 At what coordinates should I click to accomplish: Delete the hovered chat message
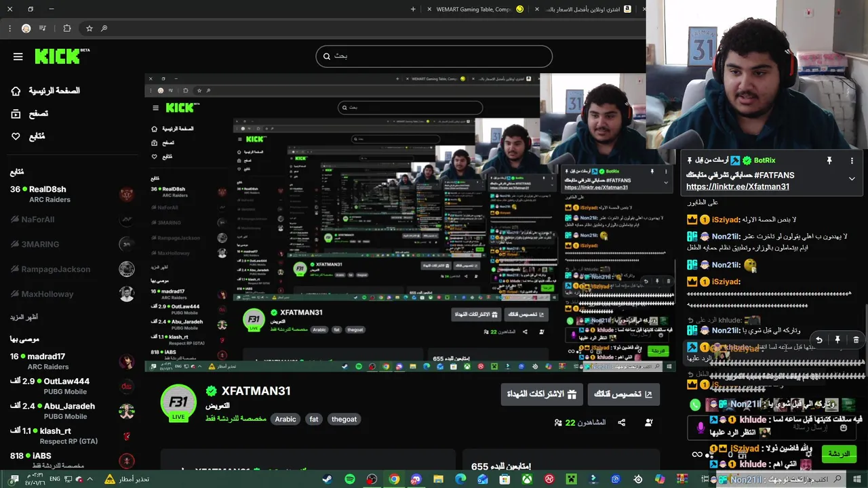coord(856,340)
